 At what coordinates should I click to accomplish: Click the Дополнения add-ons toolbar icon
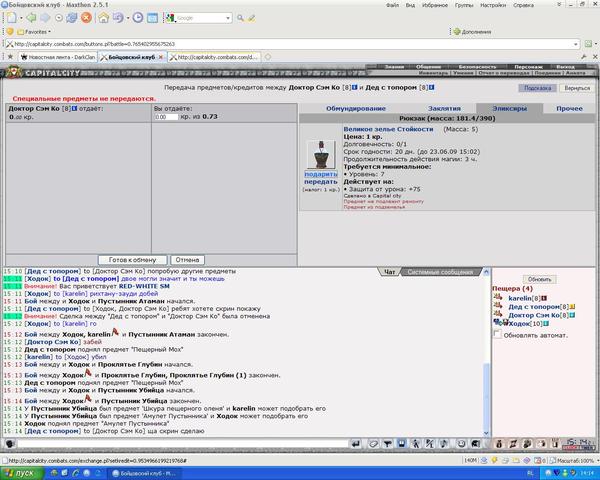472,32
